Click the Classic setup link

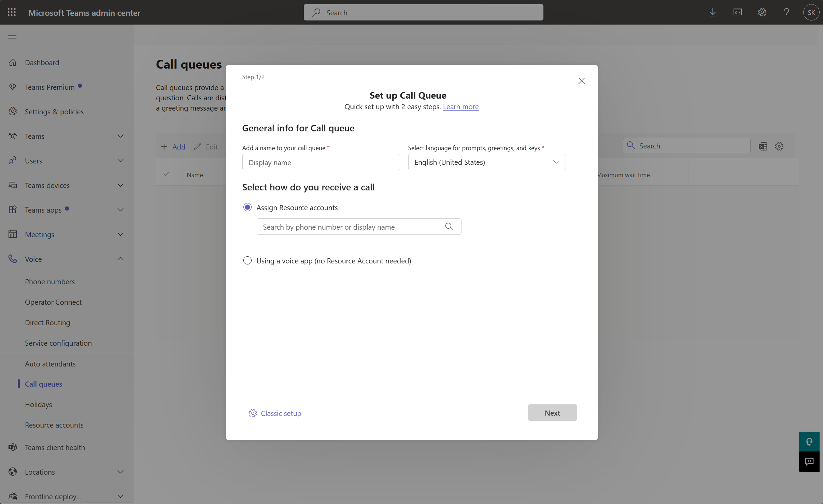point(281,413)
